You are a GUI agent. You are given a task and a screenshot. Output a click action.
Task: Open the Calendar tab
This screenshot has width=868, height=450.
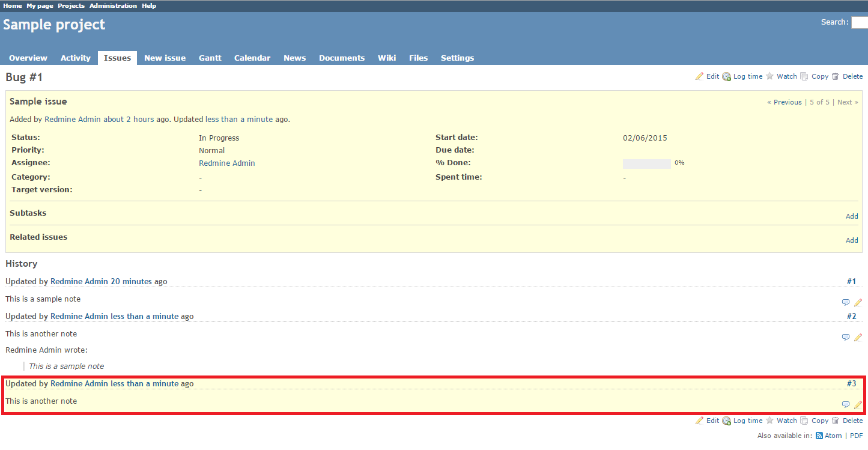252,58
